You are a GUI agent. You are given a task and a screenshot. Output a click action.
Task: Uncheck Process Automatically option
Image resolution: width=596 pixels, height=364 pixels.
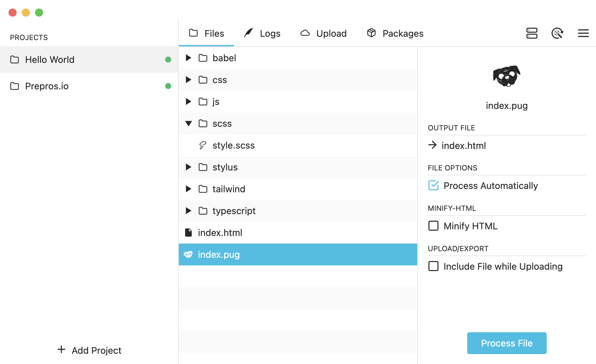(x=433, y=185)
